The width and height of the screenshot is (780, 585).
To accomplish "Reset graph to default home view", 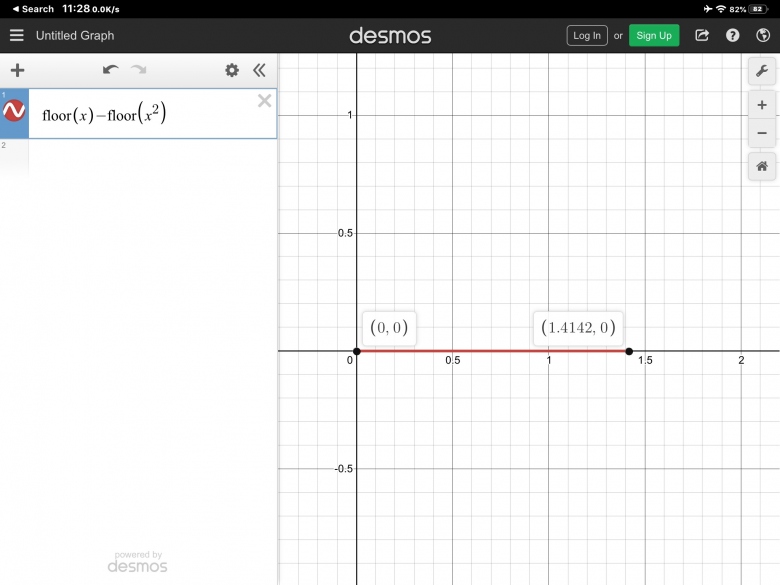I will (762, 166).
